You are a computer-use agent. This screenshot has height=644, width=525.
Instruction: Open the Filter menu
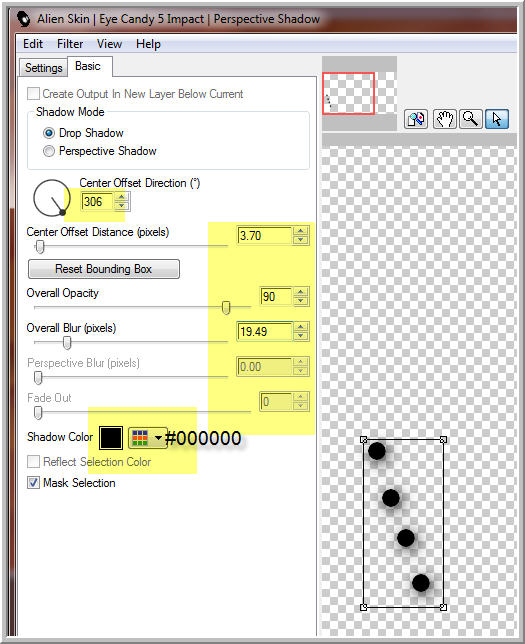click(x=70, y=44)
